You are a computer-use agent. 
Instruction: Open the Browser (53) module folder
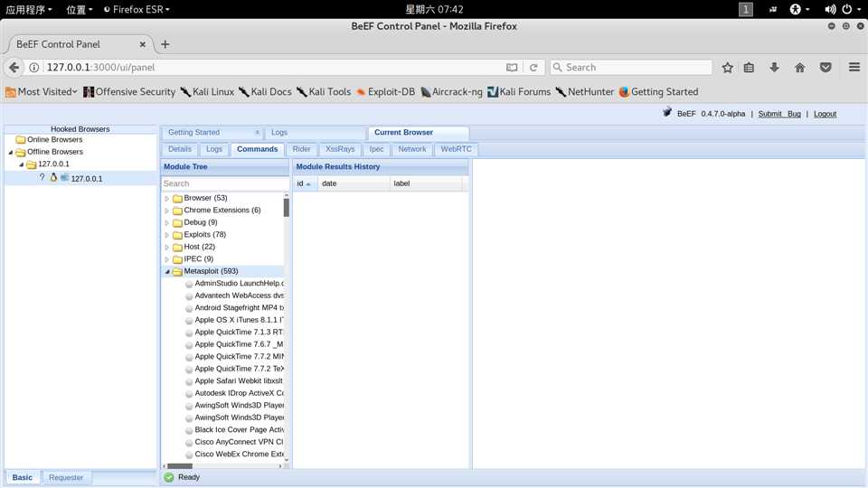tap(205, 198)
